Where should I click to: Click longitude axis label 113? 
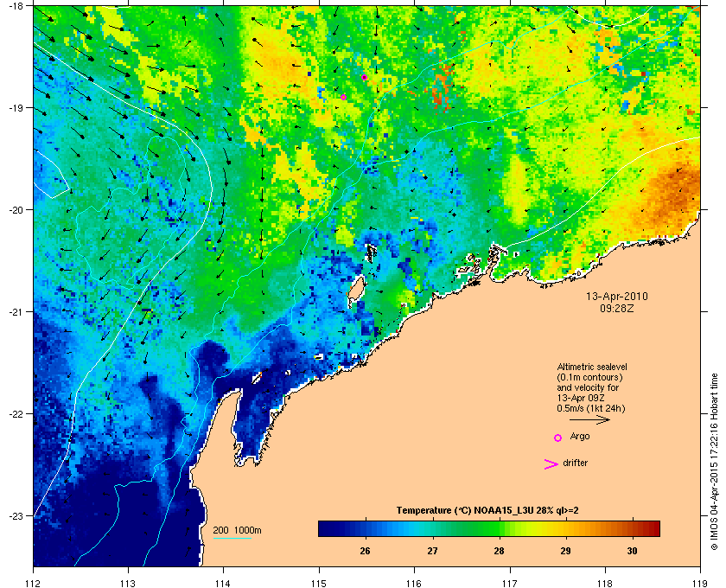pos(128,584)
